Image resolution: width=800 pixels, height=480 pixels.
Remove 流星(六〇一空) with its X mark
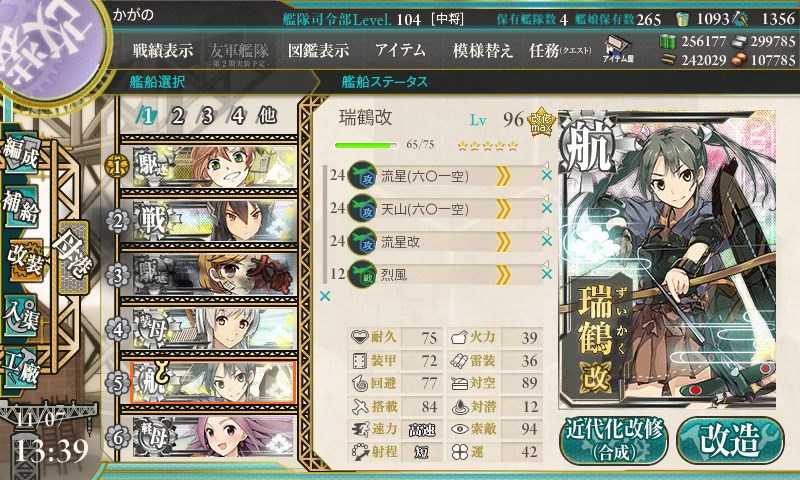[546, 175]
